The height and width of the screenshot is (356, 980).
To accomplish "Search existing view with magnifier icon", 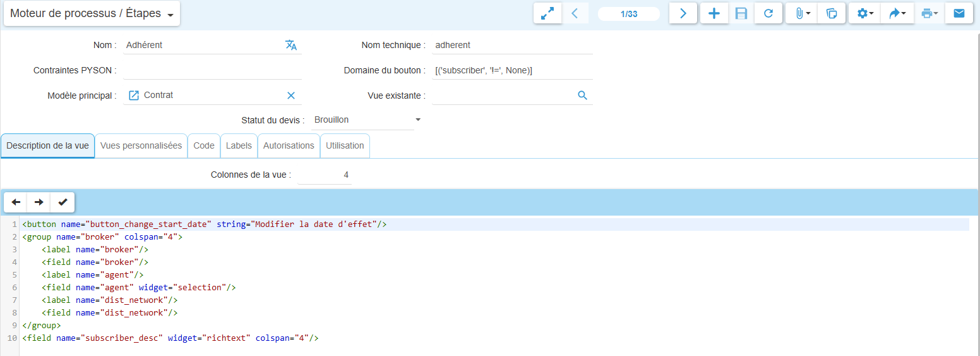I will pyautogui.click(x=582, y=95).
